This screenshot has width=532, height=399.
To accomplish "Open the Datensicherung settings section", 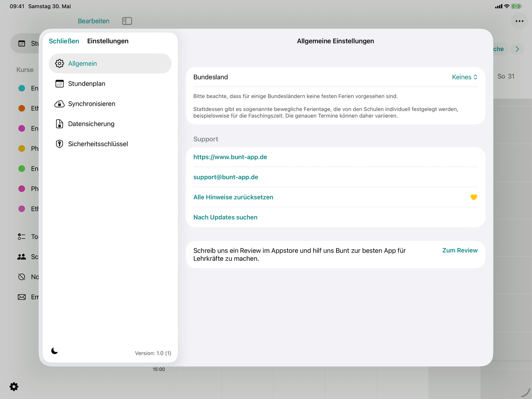I will (x=110, y=124).
